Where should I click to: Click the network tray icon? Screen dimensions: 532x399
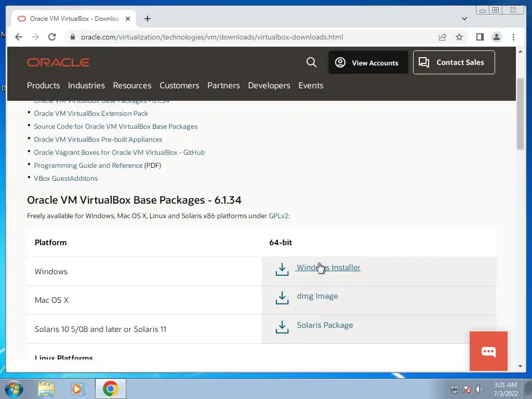coord(455,389)
